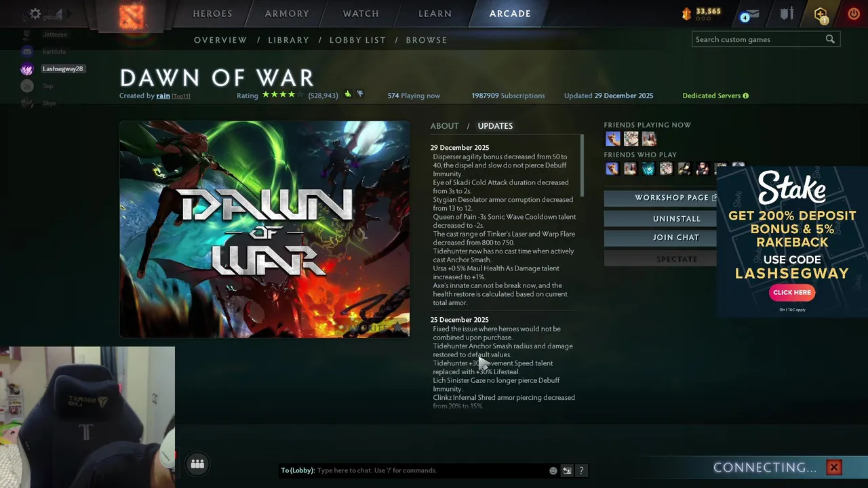The width and height of the screenshot is (868, 488).
Task: Click the 1987909 Subscriptions text
Action: 508,96
